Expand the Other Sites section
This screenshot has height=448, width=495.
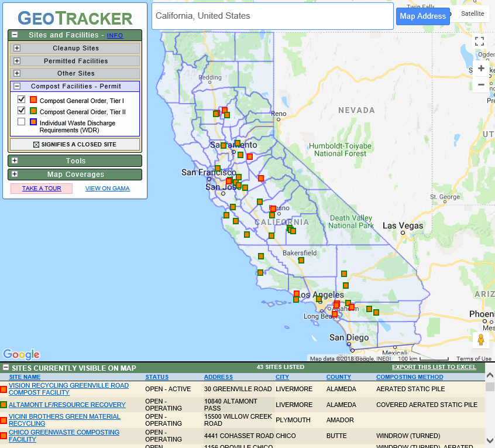coord(17,73)
